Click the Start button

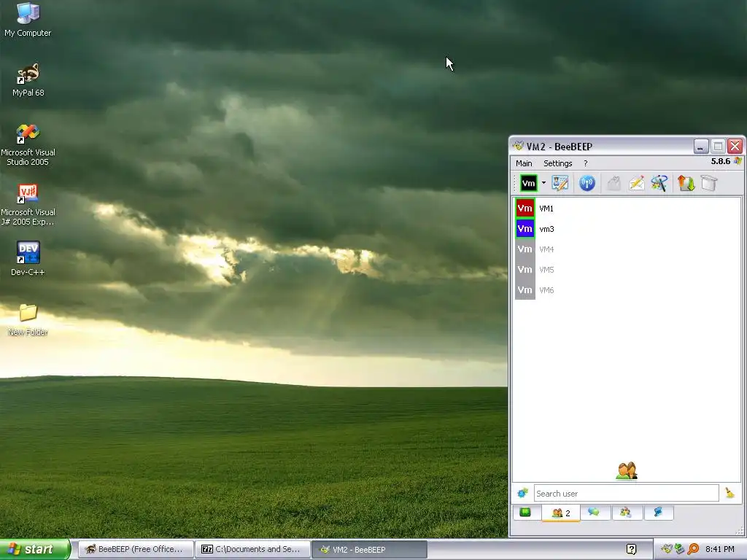coord(35,549)
